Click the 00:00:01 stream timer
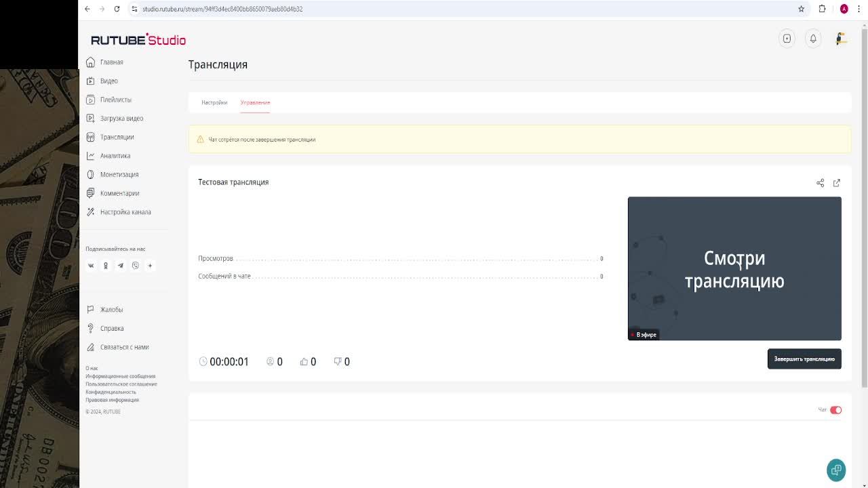 pyautogui.click(x=229, y=362)
